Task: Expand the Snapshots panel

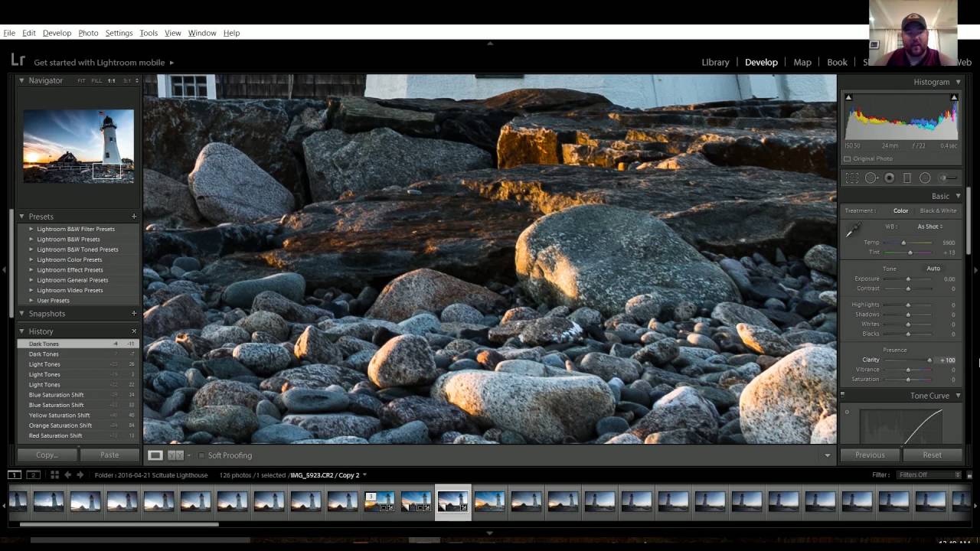Action: coord(21,314)
